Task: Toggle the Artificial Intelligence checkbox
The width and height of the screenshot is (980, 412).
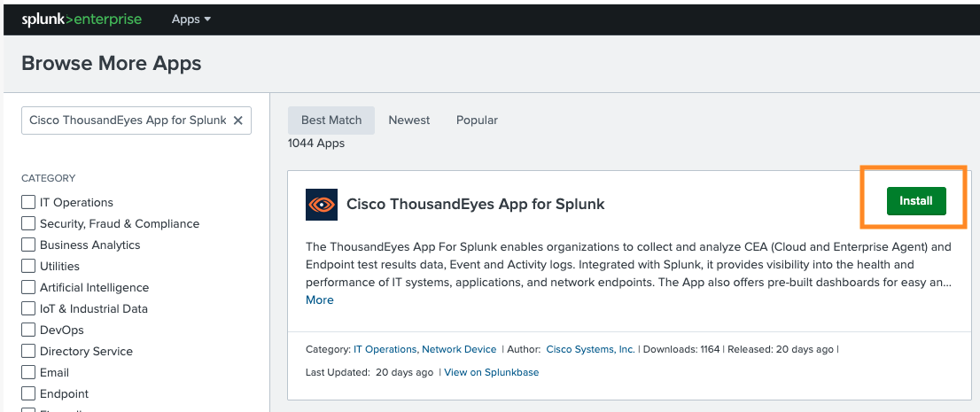Action: (28, 288)
